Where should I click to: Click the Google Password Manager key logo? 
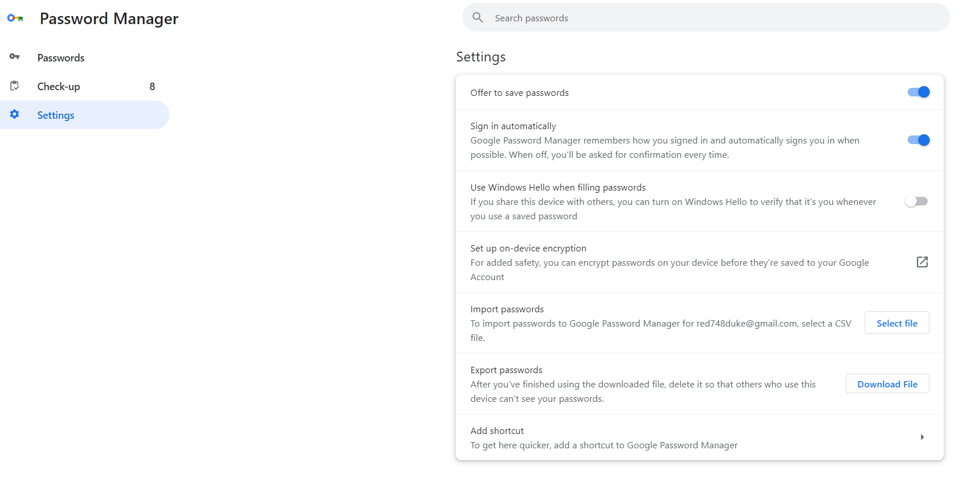16,18
